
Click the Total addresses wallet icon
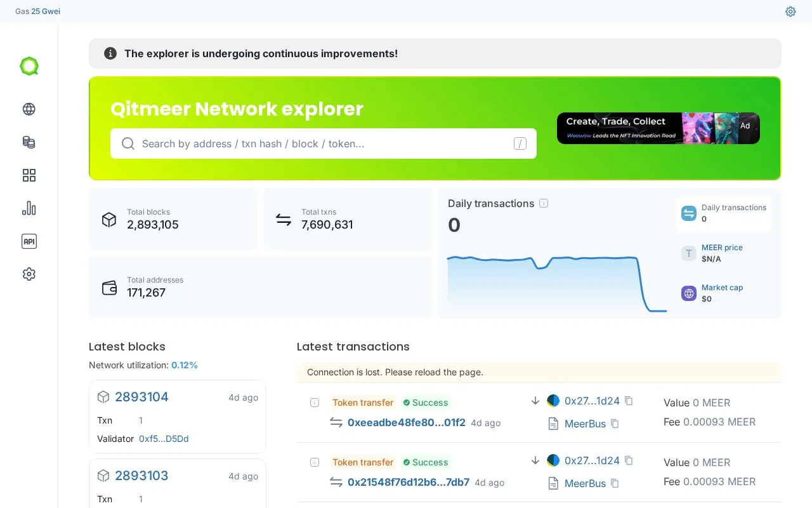[109, 288]
